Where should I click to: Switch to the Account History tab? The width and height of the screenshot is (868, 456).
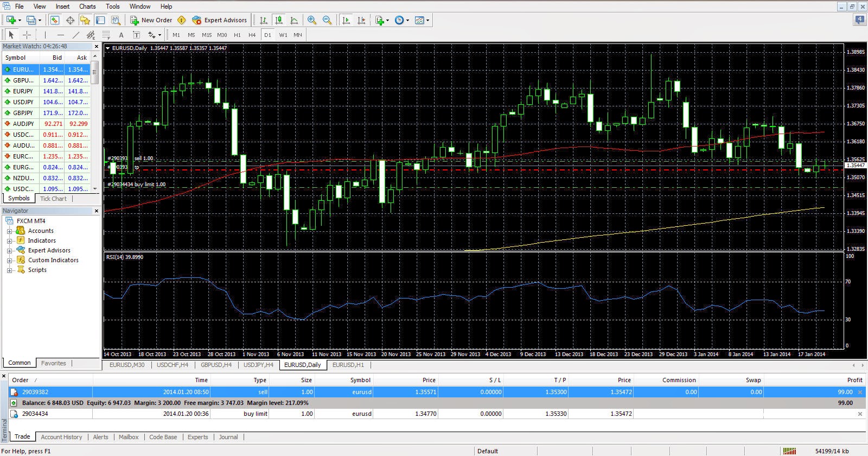click(61, 437)
